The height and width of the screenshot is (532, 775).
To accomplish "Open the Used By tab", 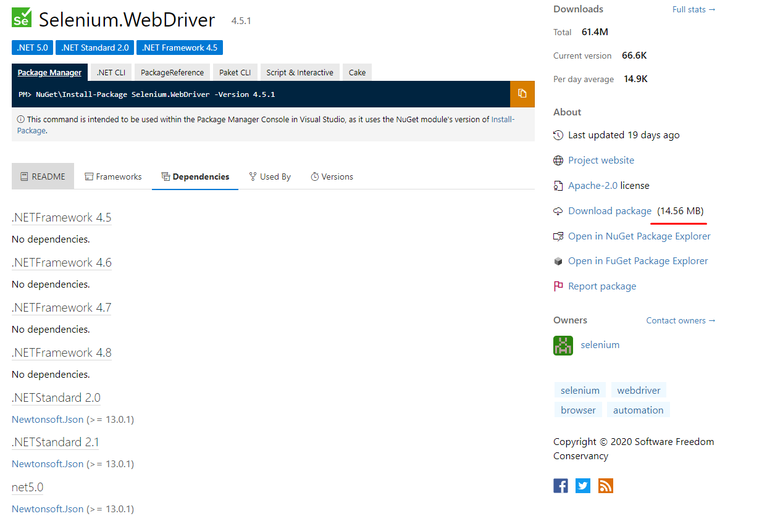I will click(270, 177).
